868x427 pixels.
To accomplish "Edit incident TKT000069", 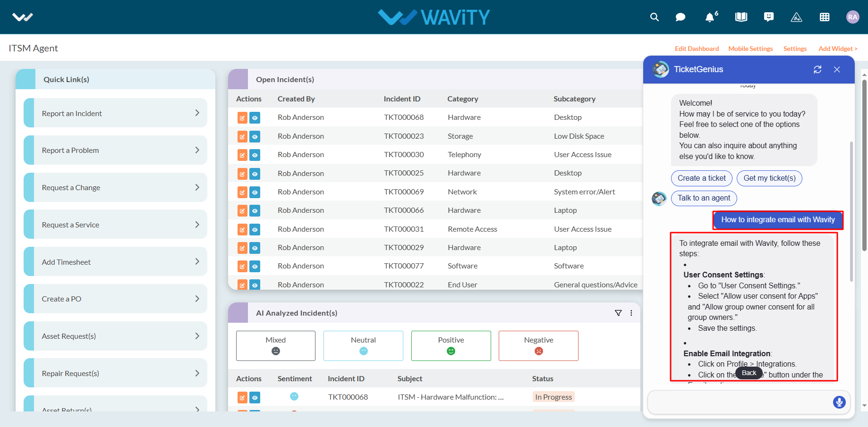I will point(242,192).
